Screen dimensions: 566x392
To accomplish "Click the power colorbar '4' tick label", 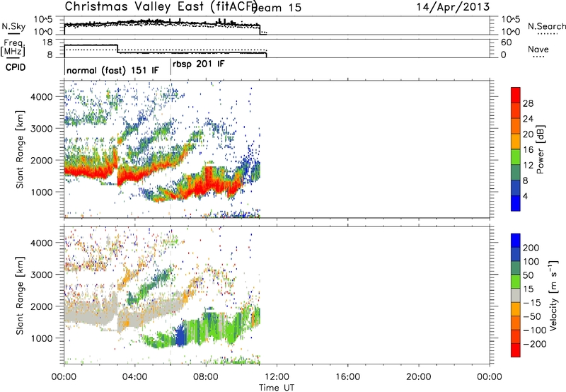I will [526, 196].
